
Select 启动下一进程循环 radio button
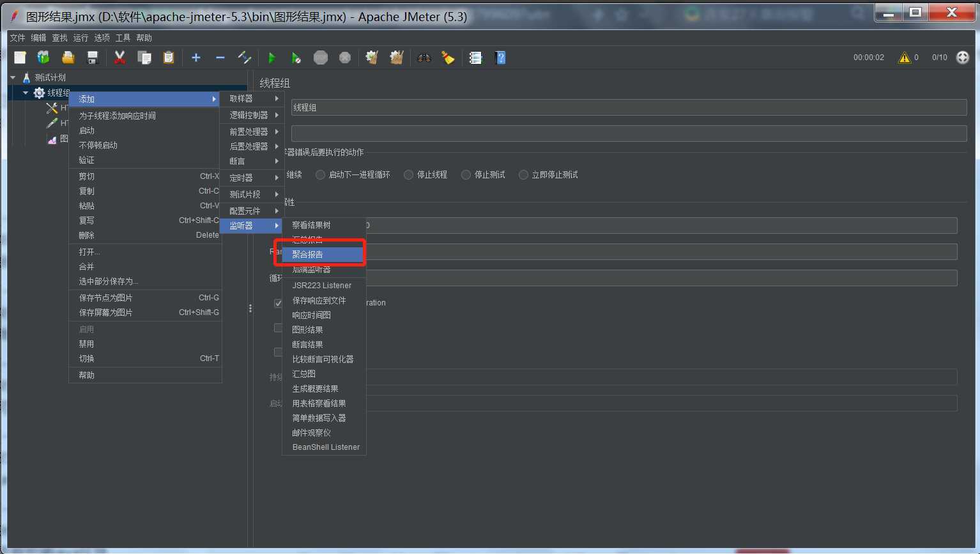tap(321, 174)
